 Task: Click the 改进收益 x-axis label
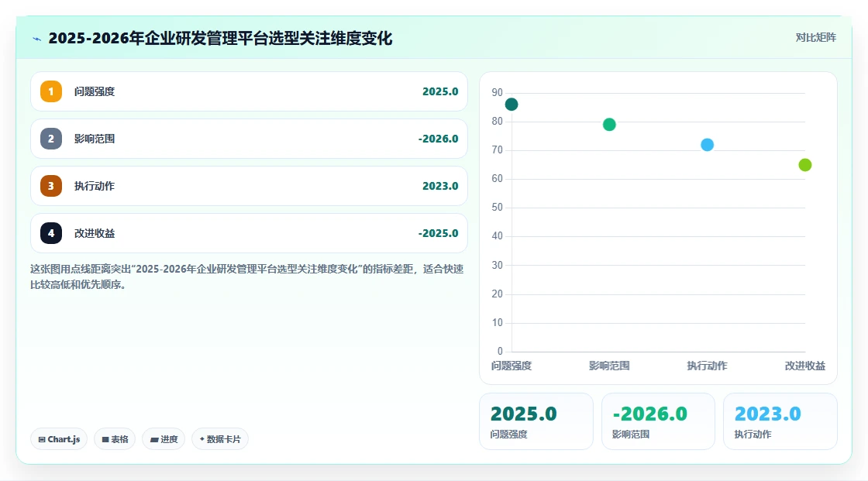[805, 366]
